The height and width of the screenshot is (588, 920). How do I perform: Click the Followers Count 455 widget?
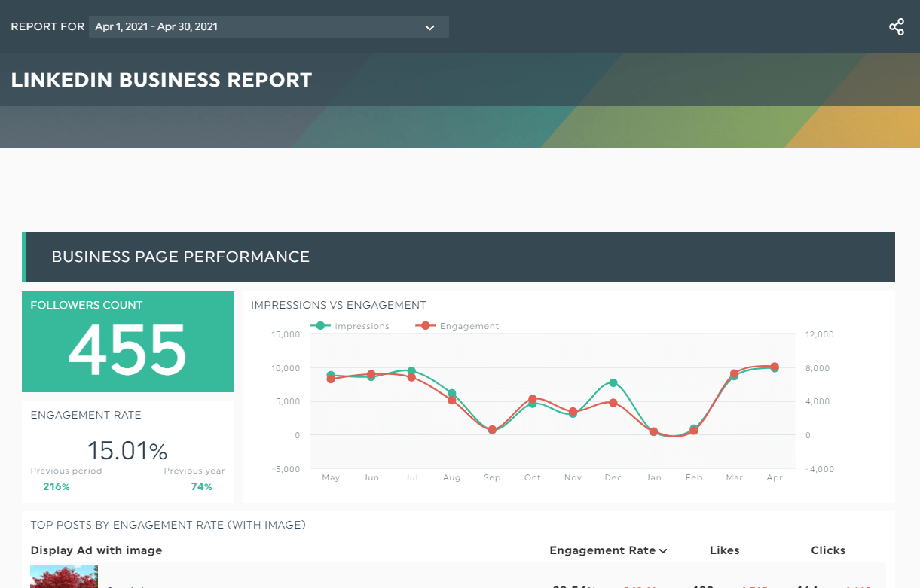[127, 342]
